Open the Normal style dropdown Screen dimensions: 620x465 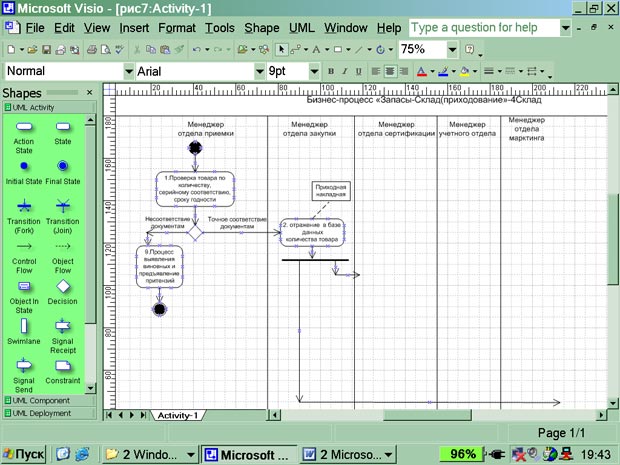129,72
